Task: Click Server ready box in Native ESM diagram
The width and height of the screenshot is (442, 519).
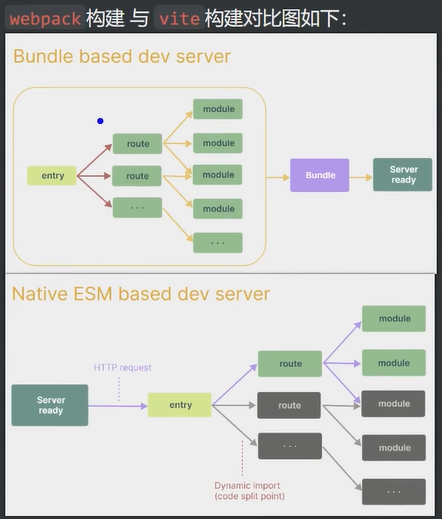Action: click(x=50, y=405)
